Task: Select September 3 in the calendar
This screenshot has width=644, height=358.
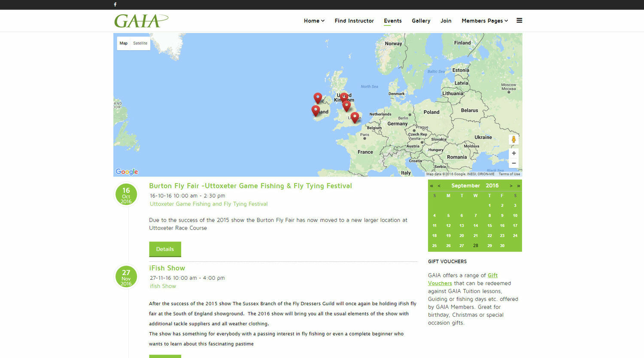Action: pyautogui.click(x=515, y=205)
